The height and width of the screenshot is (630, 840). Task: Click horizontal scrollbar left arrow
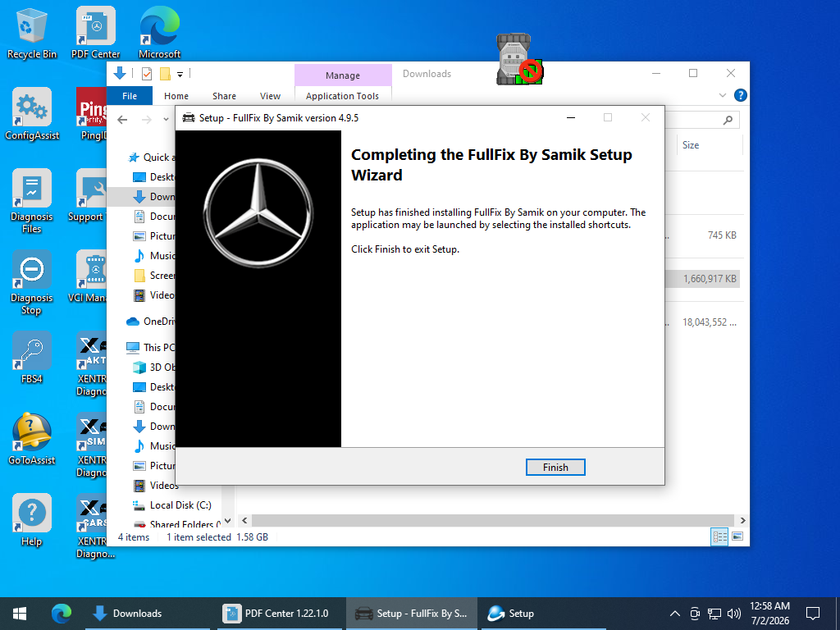tap(244, 520)
